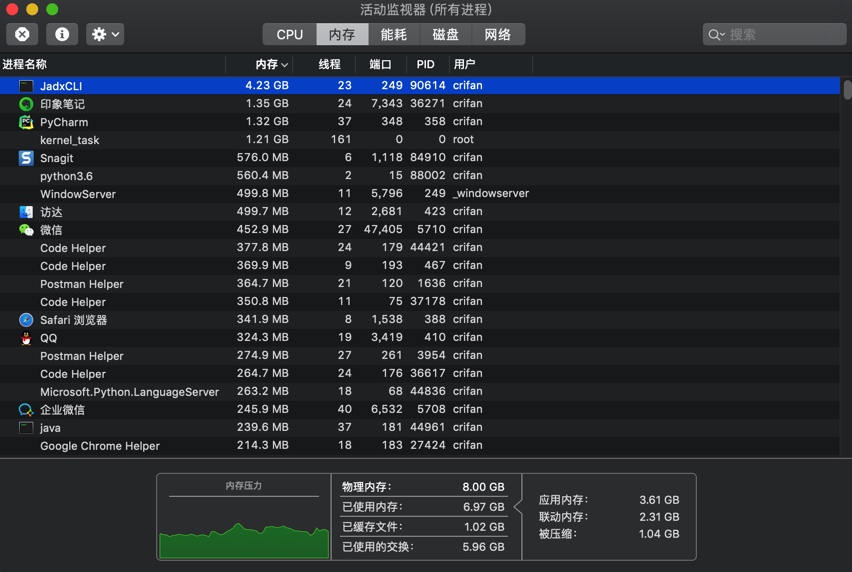Focus the 搜索 search field
Viewport: 852px width, 572px height.
[774, 34]
